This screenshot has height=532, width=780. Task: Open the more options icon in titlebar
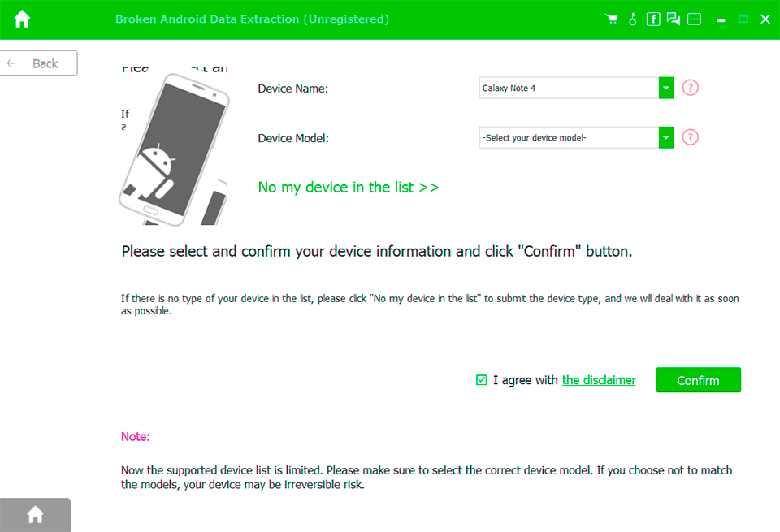click(694, 19)
